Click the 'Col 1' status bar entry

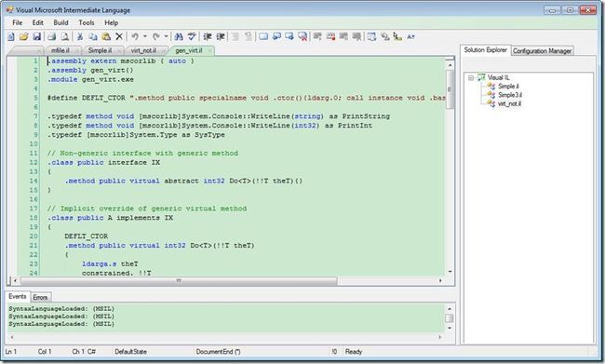(45, 352)
